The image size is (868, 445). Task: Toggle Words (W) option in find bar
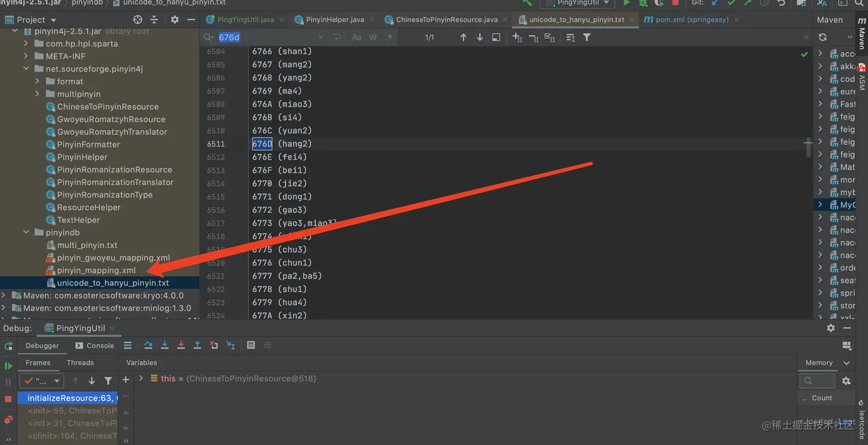373,37
